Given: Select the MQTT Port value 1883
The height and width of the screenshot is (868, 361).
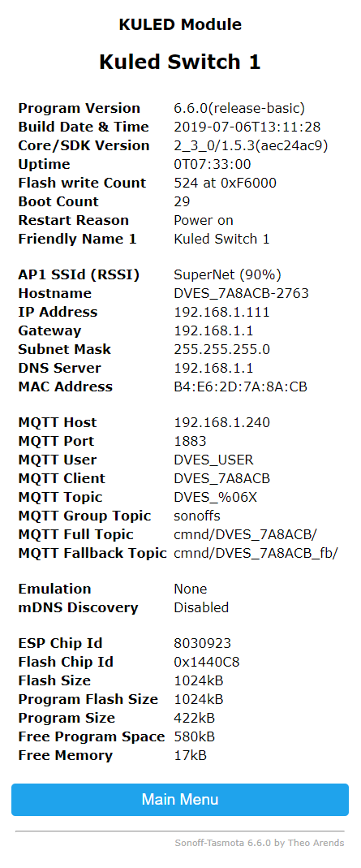Looking at the screenshot, I should click(190, 441).
